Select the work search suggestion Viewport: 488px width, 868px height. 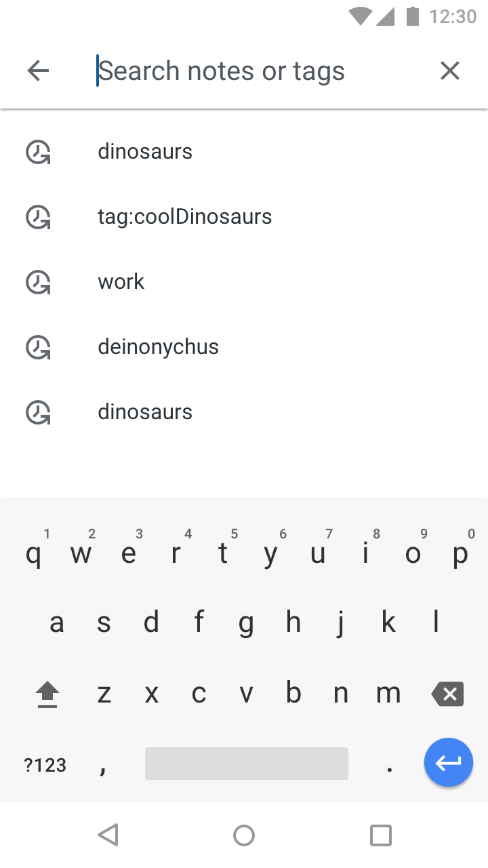121,281
